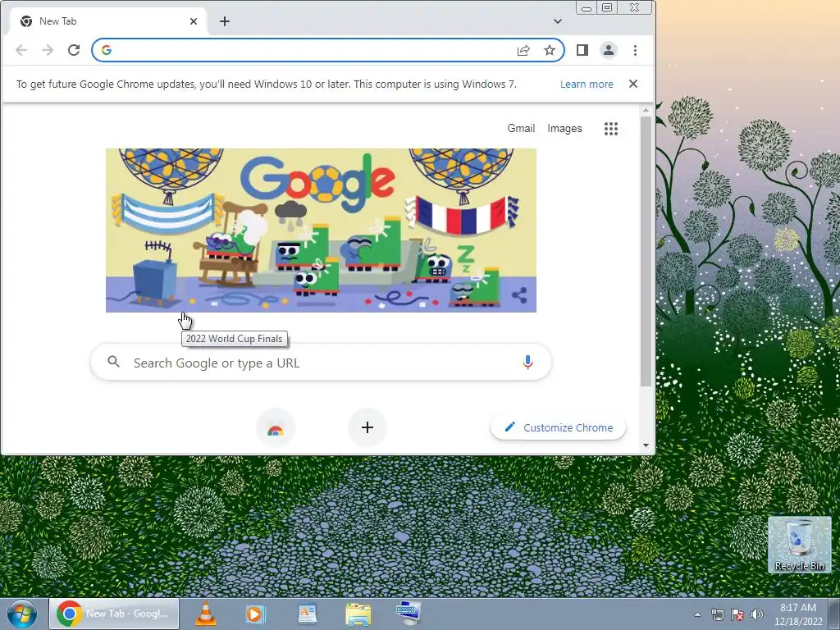
Task: Start voice search with the microphone
Action: click(x=527, y=363)
